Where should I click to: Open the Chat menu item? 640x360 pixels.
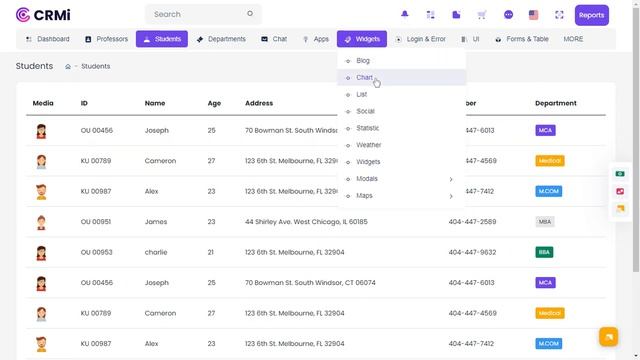(x=274, y=39)
